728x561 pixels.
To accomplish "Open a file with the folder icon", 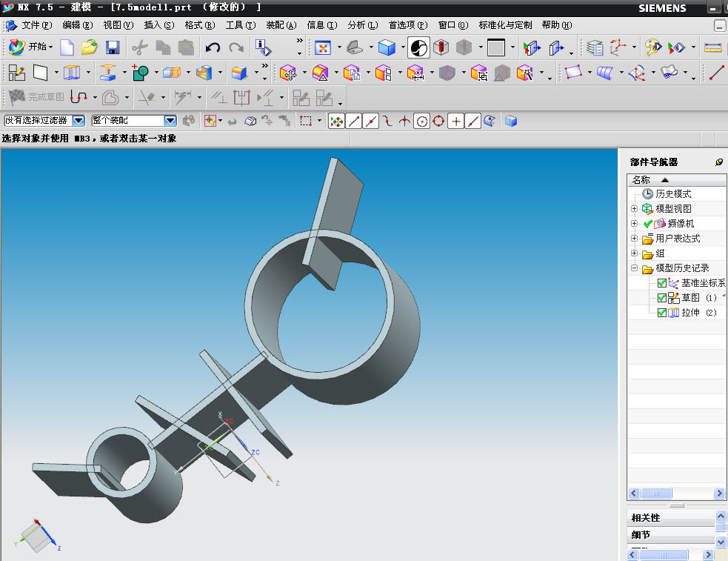I will (x=89, y=47).
